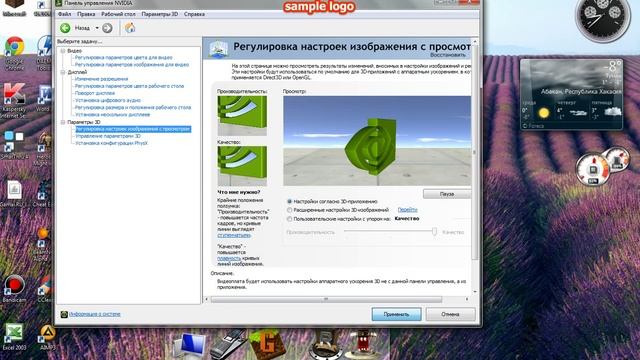The height and width of the screenshot is (360, 640).
Task: Click the плавность hyperlink
Action: coord(229,258)
